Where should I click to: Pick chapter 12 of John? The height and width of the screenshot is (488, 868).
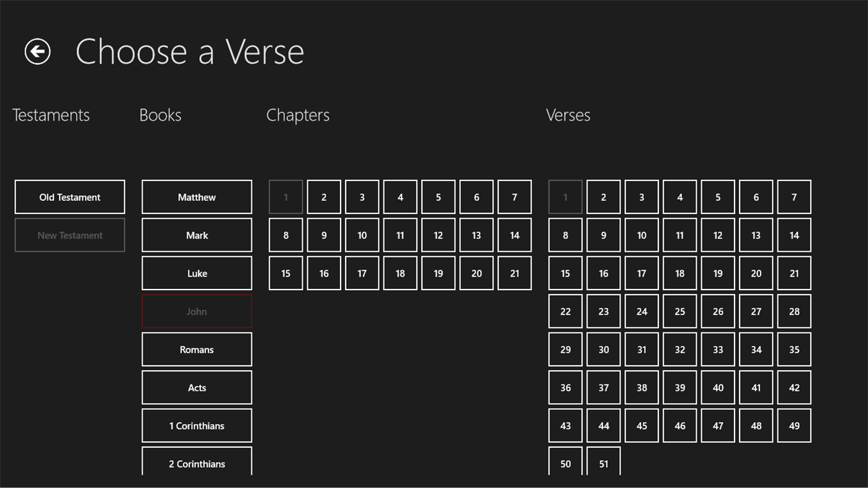click(438, 234)
